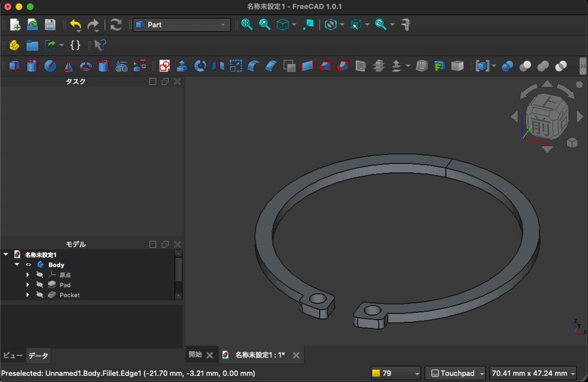Click the Touchpad navigation style button
Image resolution: width=588 pixels, height=382 pixels.
tap(455, 373)
